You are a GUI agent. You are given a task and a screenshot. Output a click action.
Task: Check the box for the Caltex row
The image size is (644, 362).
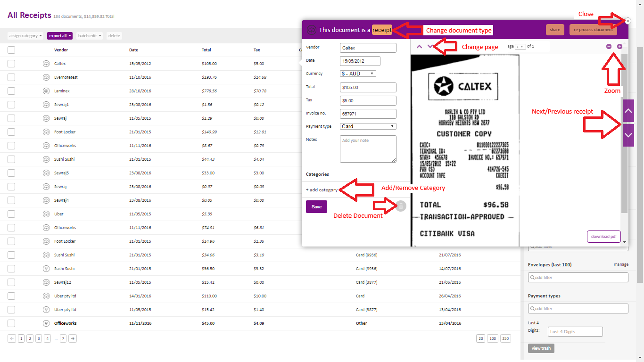11,64
